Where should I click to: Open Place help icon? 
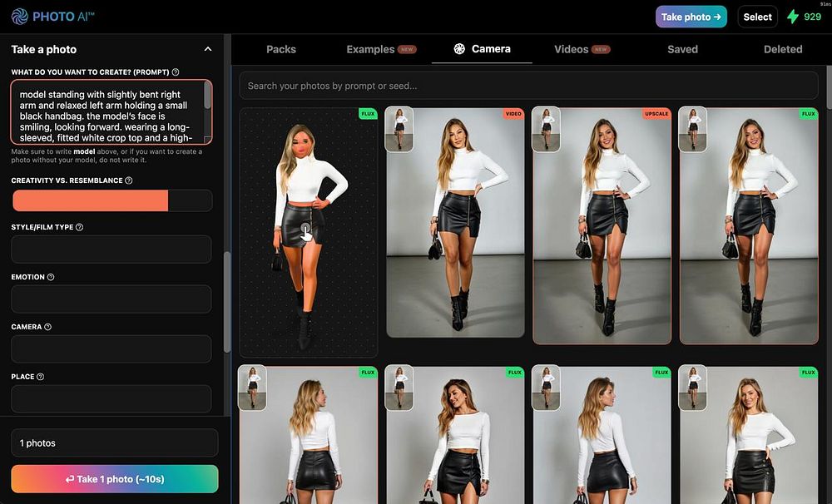pos(40,377)
